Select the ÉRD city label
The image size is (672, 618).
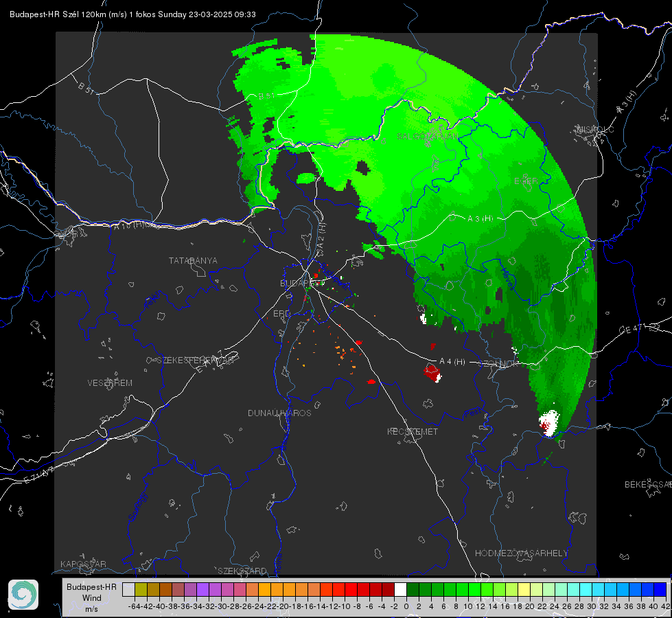pos(281,314)
